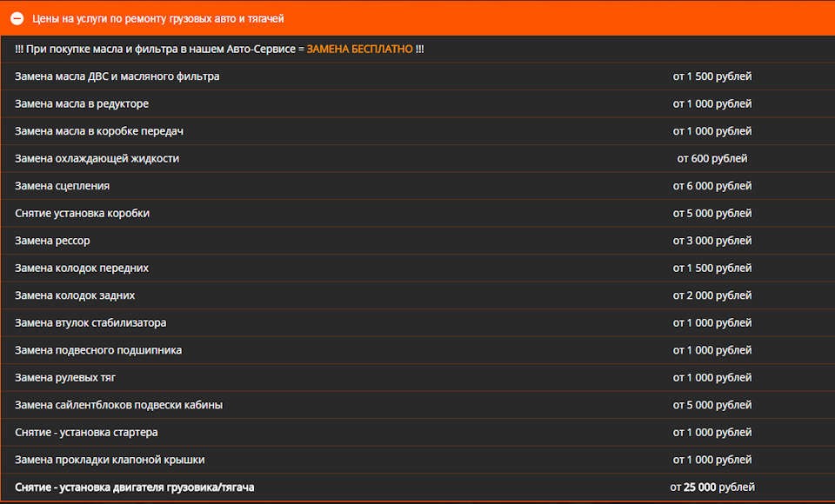Select the 'Замена масла в редукторе' row
This screenshot has height=504, width=835.
click(x=417, y=103)
